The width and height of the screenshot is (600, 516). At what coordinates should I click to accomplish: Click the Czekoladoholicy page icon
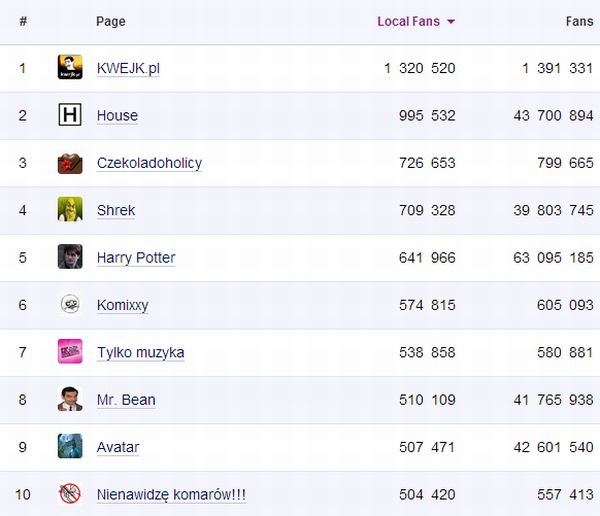(70, 163)
